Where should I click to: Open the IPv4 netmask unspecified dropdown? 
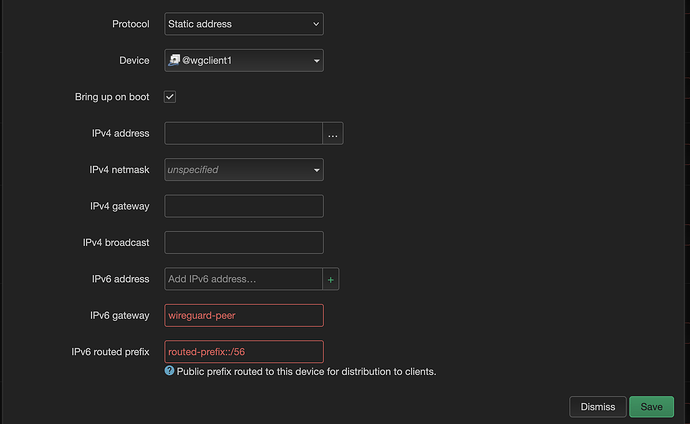(x=243, y=170)
